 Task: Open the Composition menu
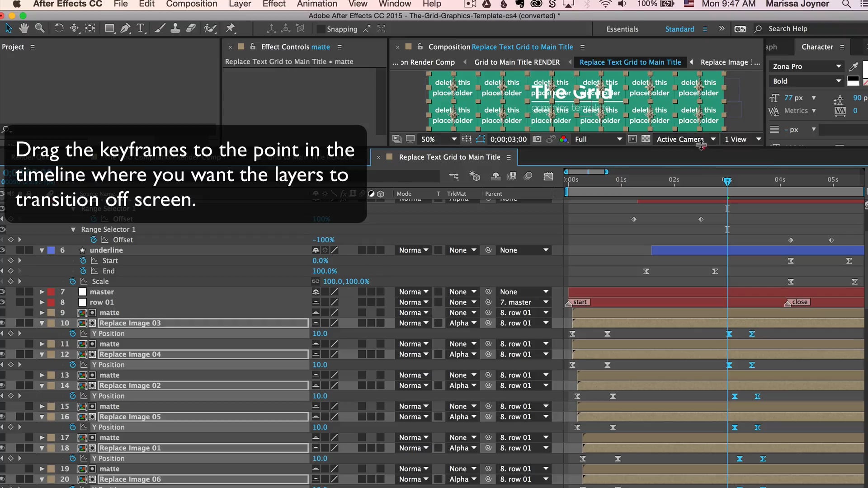[x=192, y=4]
